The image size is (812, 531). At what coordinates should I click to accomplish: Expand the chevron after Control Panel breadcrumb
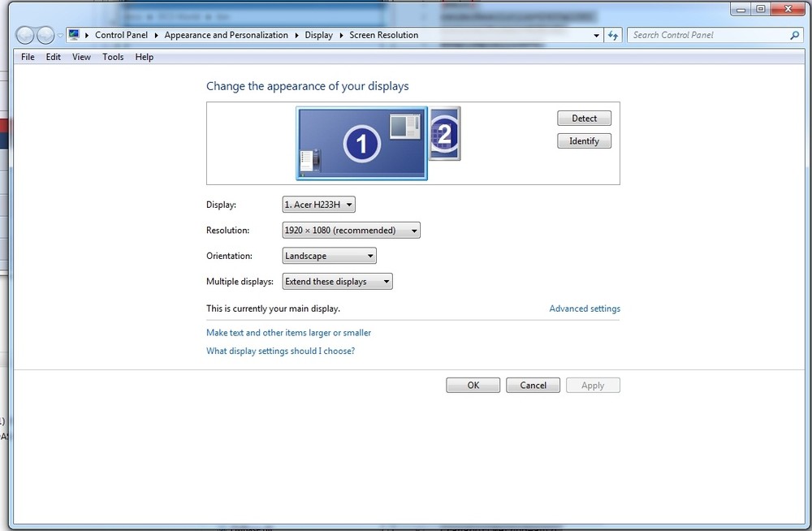pyautogui.click(x=156, y=35)
